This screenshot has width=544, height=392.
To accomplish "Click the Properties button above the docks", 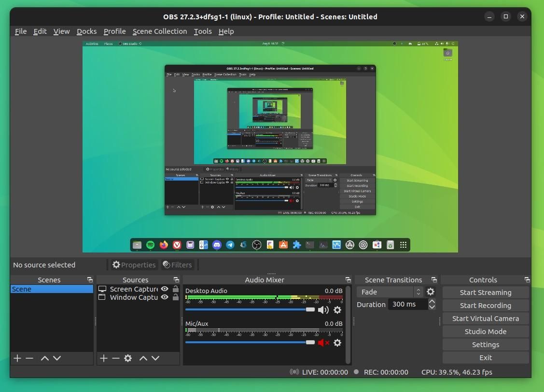I will point(134,265).
